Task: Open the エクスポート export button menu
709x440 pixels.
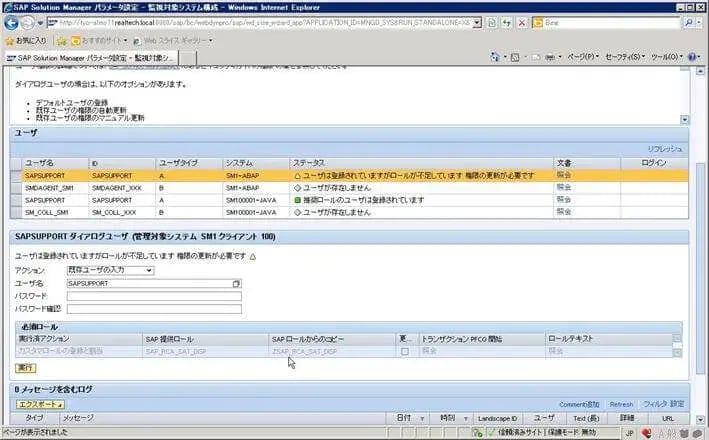Action: click(40, 404)
